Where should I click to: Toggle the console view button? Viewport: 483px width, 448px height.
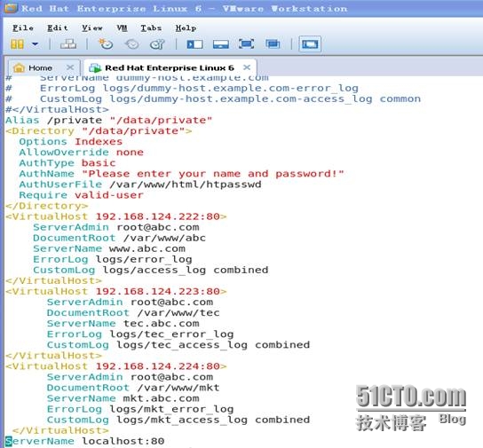point(310,44)
